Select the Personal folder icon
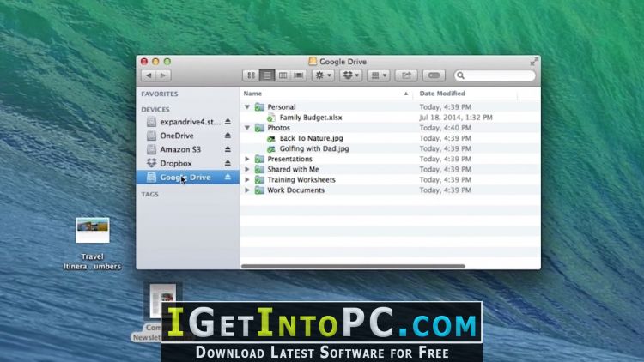The width and height of the screenshot is (644, 362). tap(259, 107)
